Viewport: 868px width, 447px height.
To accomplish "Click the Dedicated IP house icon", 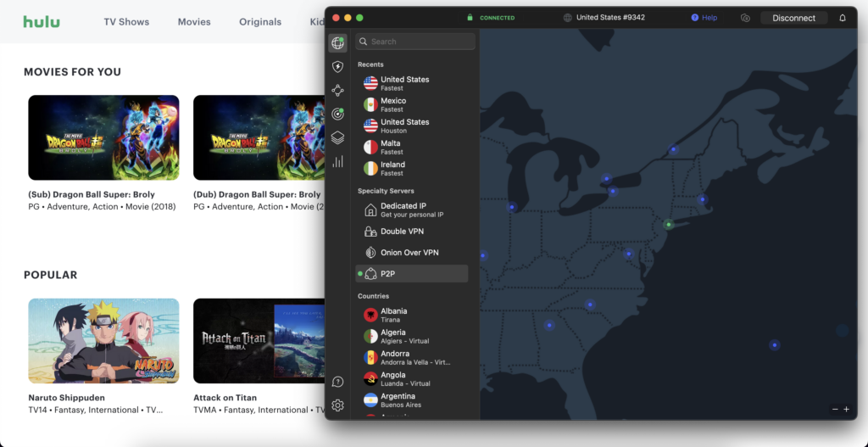I will pyautogui.click(x=371, y=210).
